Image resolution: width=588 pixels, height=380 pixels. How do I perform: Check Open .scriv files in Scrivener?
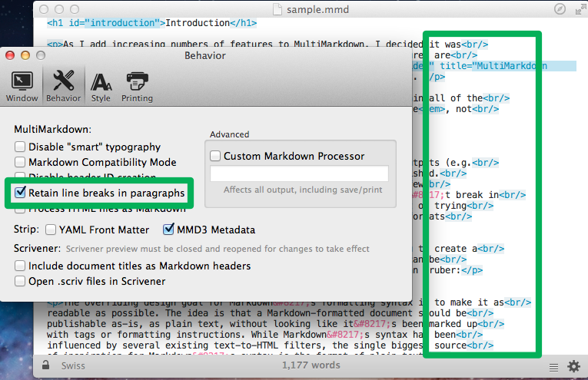click(20, 281)
